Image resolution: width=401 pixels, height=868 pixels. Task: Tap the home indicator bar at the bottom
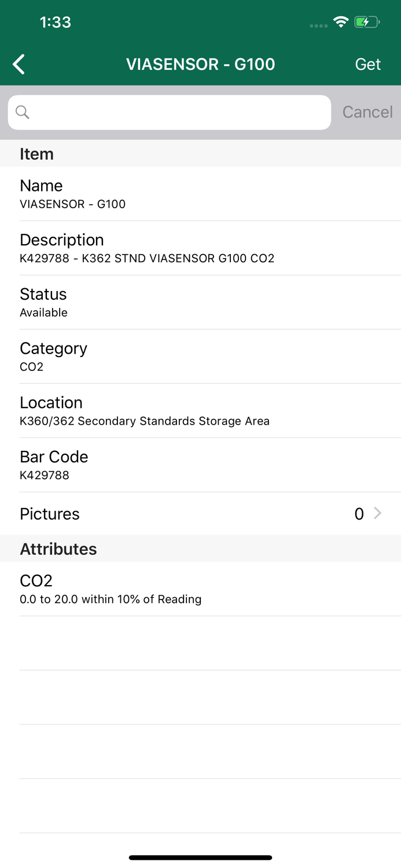[x=200, y=857]
